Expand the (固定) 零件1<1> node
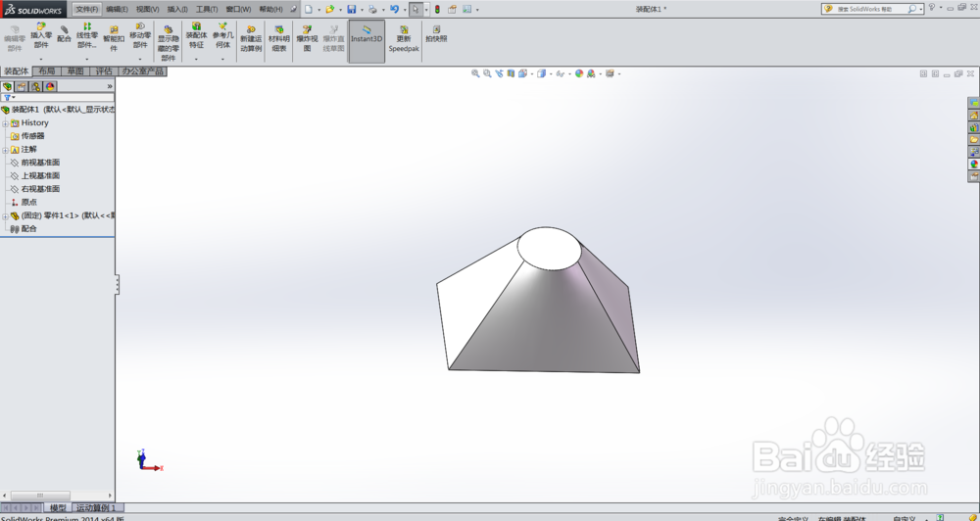Image resolution: width=980 pixels, height=521 pixels. pos(5,216)
